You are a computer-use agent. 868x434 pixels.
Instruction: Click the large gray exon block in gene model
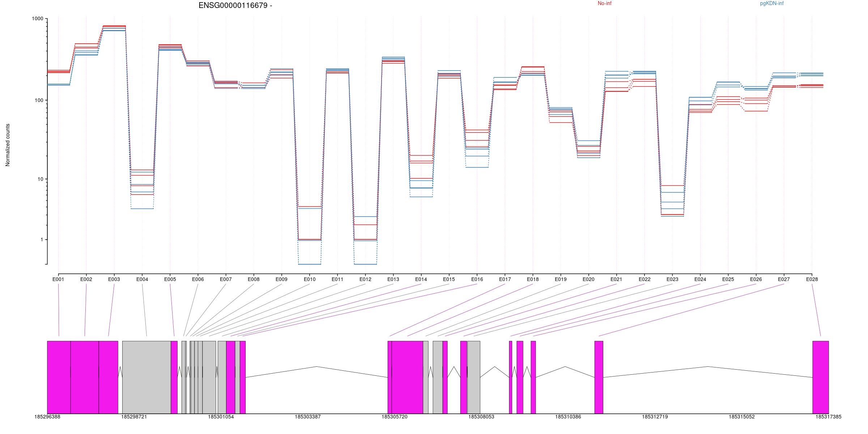click(146, 377)
